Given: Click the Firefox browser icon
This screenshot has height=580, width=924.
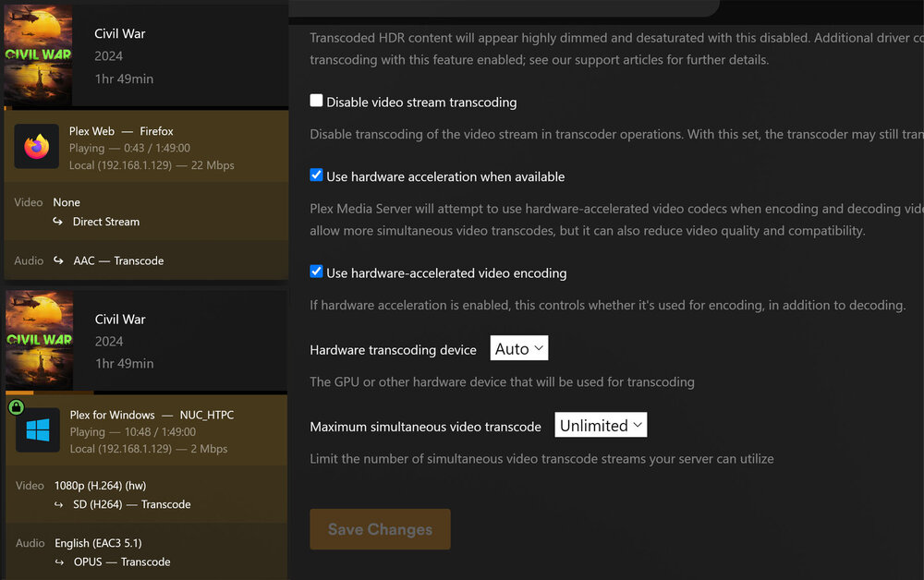Looking at the screenshot, I should [x=37, y=147].
